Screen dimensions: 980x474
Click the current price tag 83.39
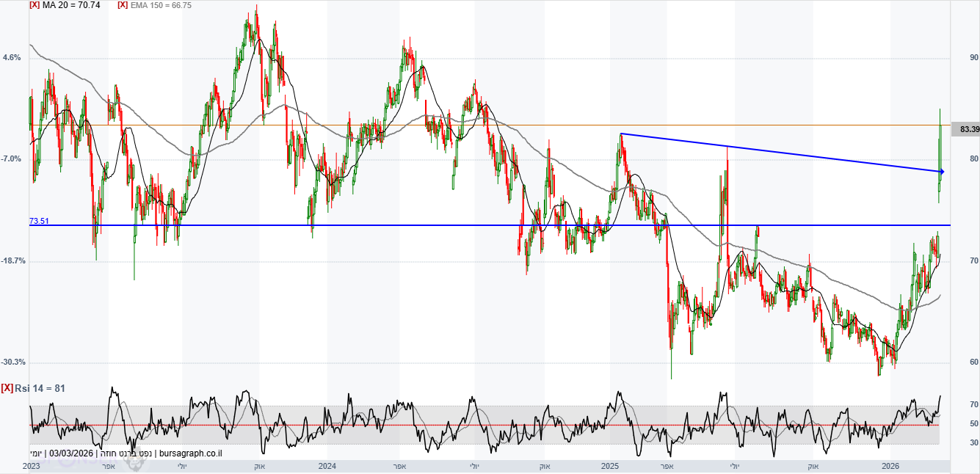point(965,129)
